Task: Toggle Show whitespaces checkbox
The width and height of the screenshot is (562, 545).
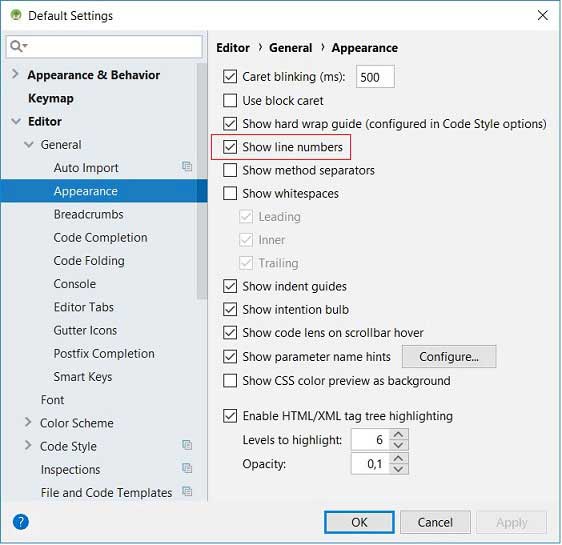Action: click(230, 193)
